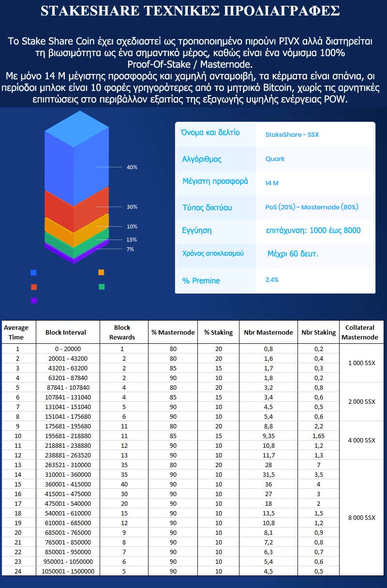Screen dimensions: 387x588
Task: Click the Nbr Masternode column header
Action: pos(268,332)
